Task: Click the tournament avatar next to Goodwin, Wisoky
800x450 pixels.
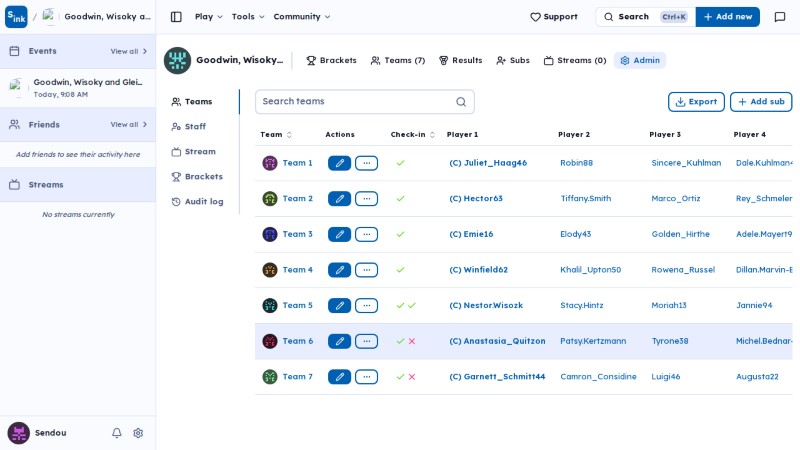Action: coord(177,60)
